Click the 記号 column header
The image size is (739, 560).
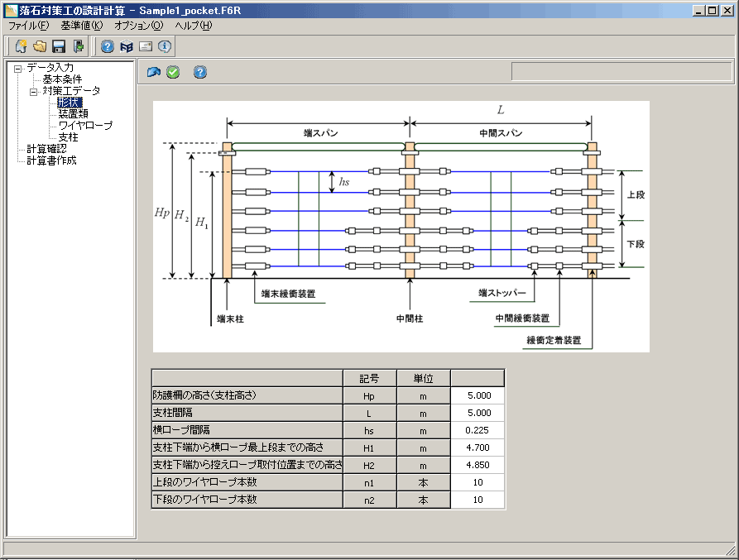369,378
